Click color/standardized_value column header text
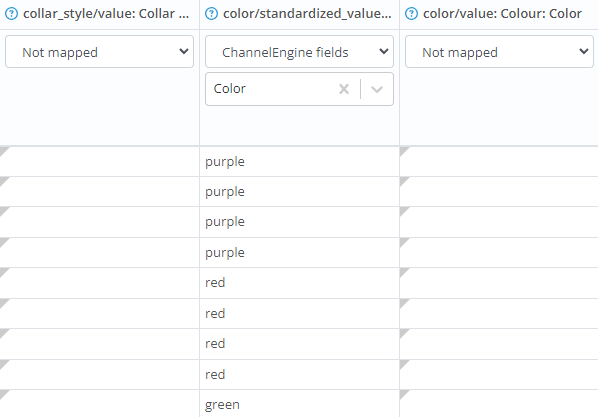Image resolution: width=598 pixels, height=417 pixels. click(x=307, y=14)
